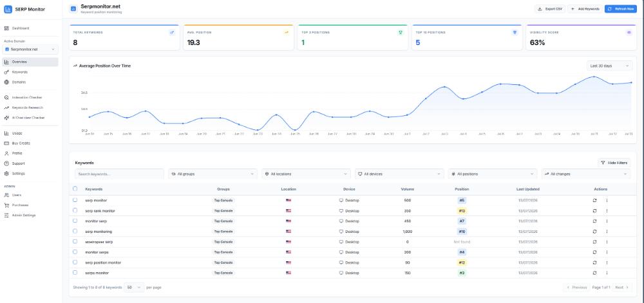Click the Top 3 Positions trophy icon
This screenshot has height=303, width=644.
tap(401, 32)
